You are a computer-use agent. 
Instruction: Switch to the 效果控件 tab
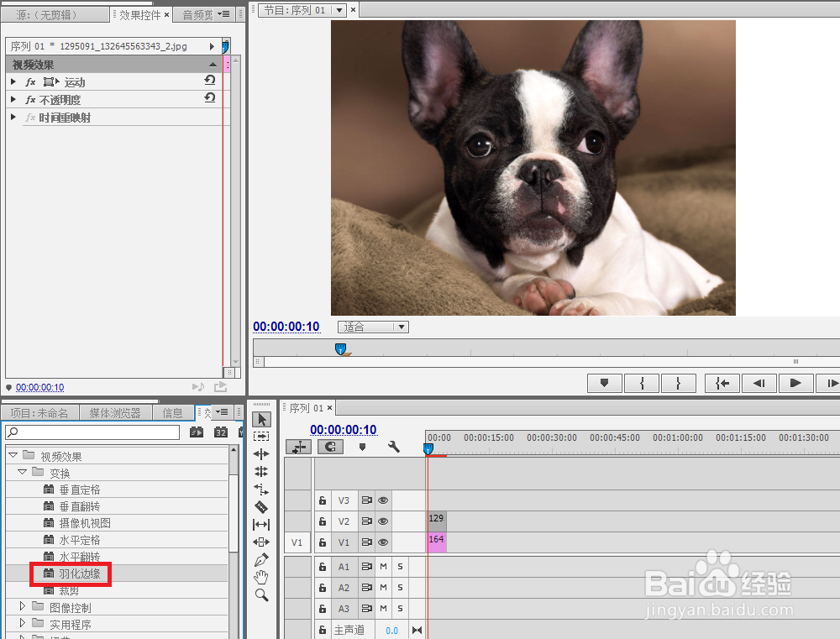pos(140,15)
